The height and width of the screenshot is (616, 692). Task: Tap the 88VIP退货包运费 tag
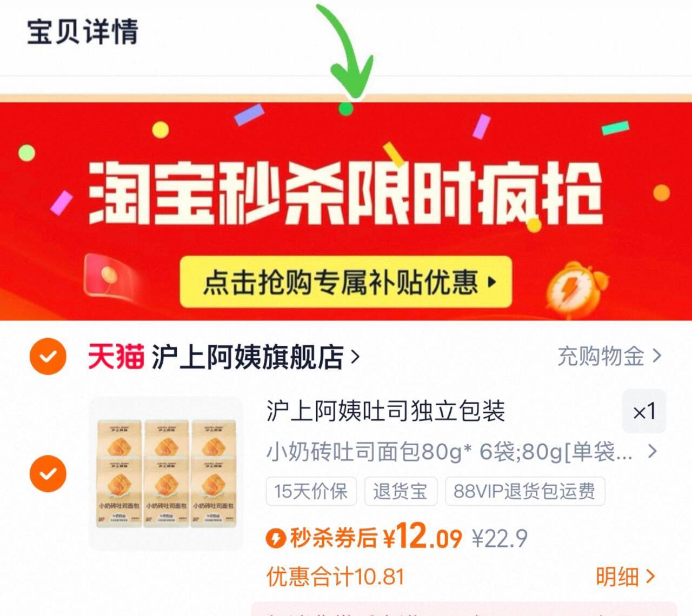pos(524,491)
